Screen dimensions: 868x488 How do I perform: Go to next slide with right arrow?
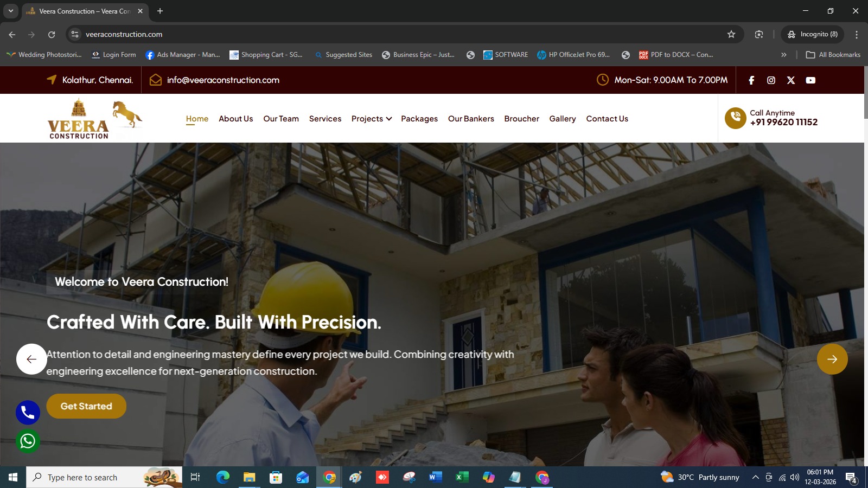coord(832,359)
